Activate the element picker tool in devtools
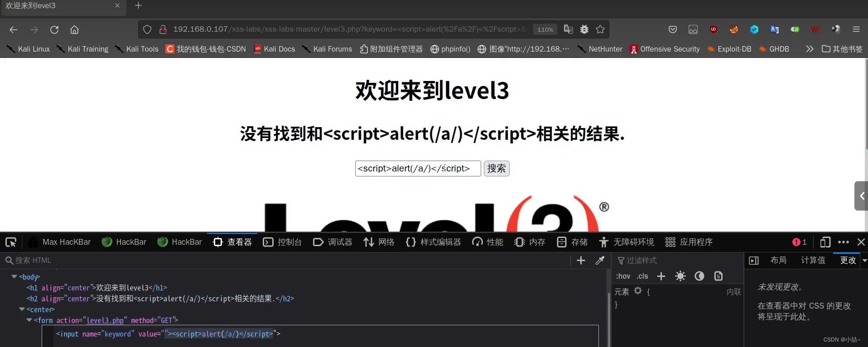The height and width of the screenshot is (347, 868). pos(11,242)
